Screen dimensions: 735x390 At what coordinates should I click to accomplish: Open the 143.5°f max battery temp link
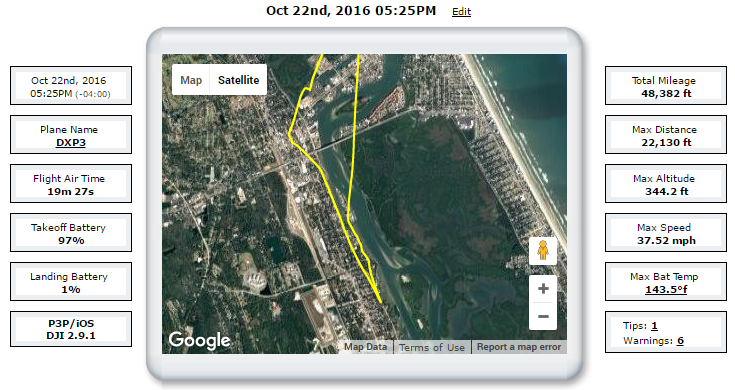pyautogui.click(x=666, y=289)
